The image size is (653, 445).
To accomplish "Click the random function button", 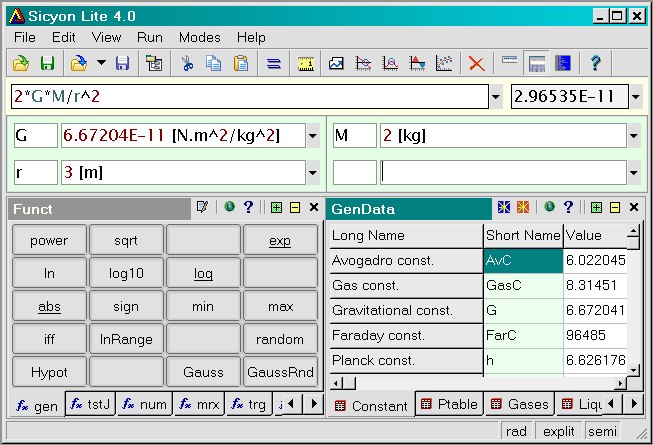I will click(x=280, y=339).
